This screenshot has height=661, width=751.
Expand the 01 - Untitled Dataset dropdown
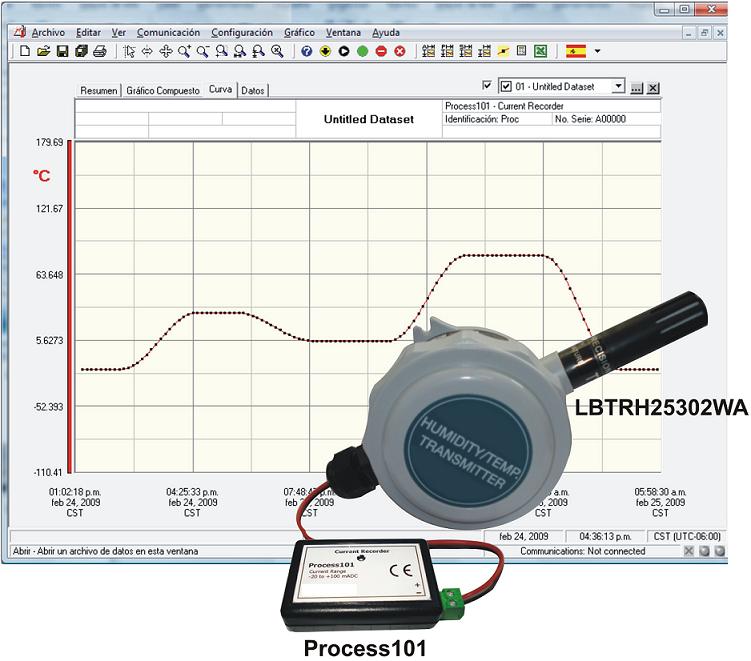(618, 87)
